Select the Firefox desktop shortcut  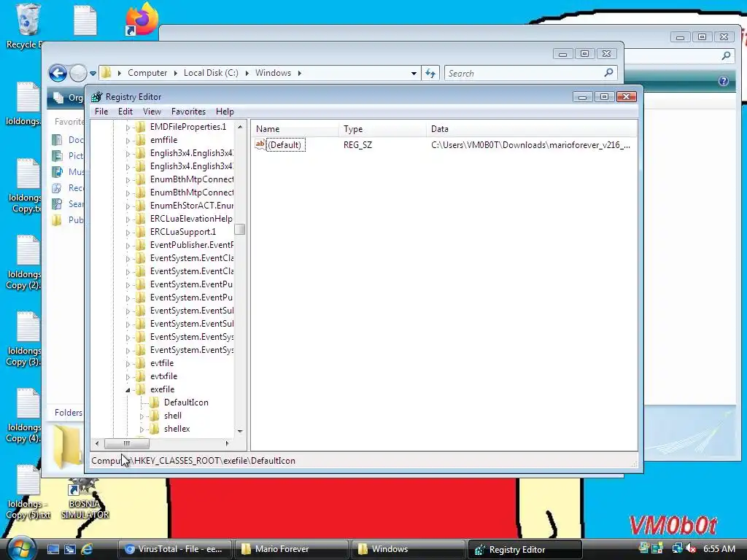pos(142,19)
